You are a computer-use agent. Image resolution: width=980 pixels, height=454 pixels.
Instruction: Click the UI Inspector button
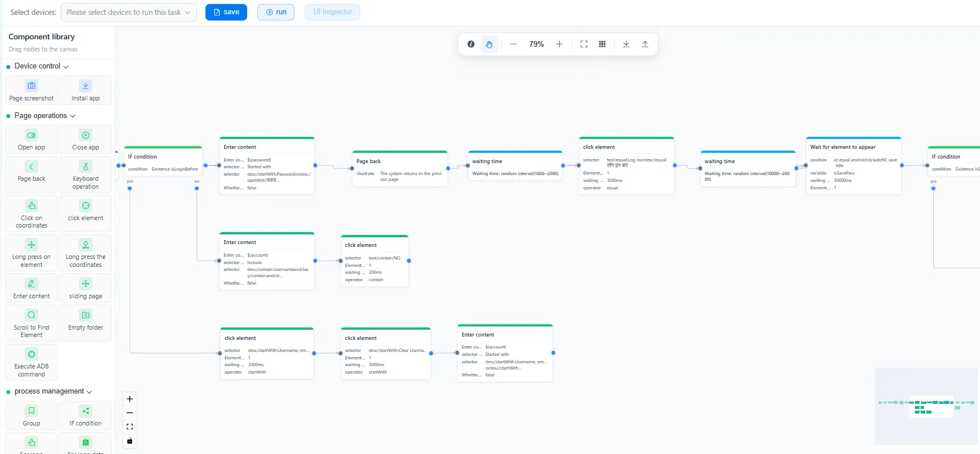(x=332, y=12)
